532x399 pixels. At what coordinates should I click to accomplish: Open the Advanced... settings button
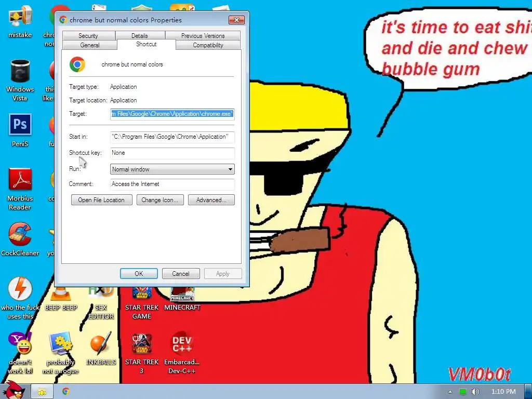click(x=211, y=200)
